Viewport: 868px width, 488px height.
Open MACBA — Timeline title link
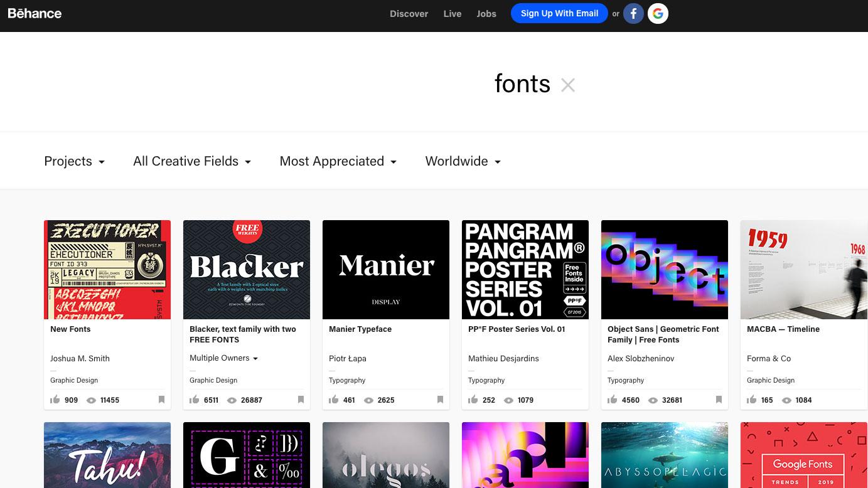pos(783,329)
